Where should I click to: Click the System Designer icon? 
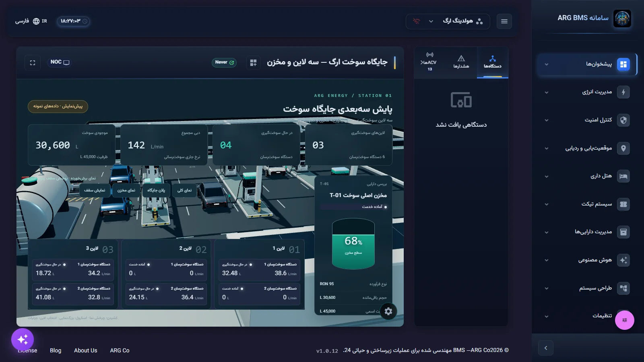coord(623,288)
